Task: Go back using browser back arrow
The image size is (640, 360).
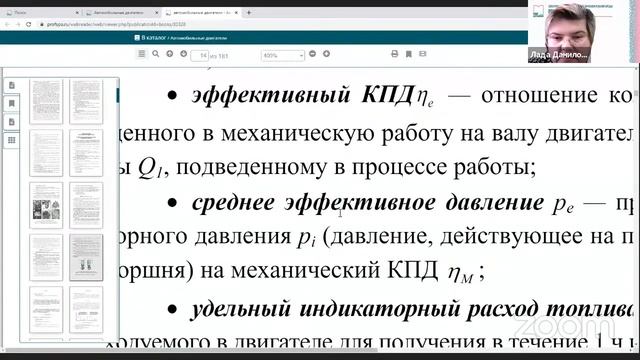Action: (x=7, y=24)
